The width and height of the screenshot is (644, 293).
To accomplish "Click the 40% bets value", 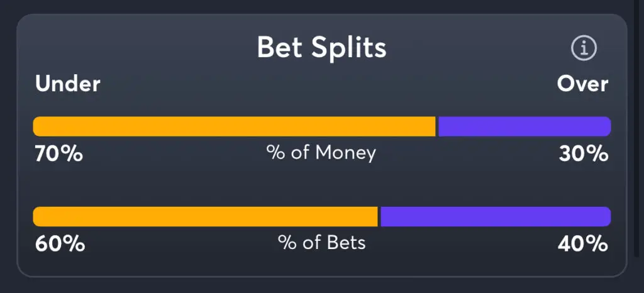I will tap(583, 243).
